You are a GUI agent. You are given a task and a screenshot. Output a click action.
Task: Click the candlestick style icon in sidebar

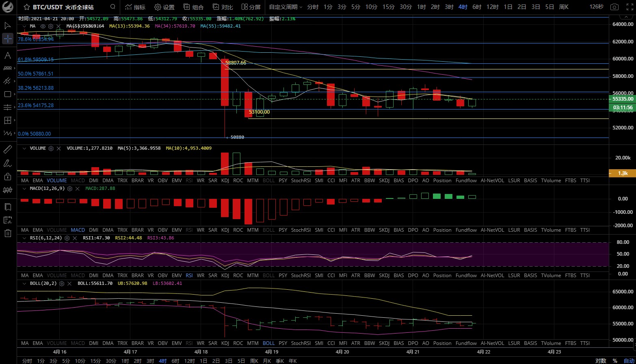pyautogui.click(x=8, y=190)
